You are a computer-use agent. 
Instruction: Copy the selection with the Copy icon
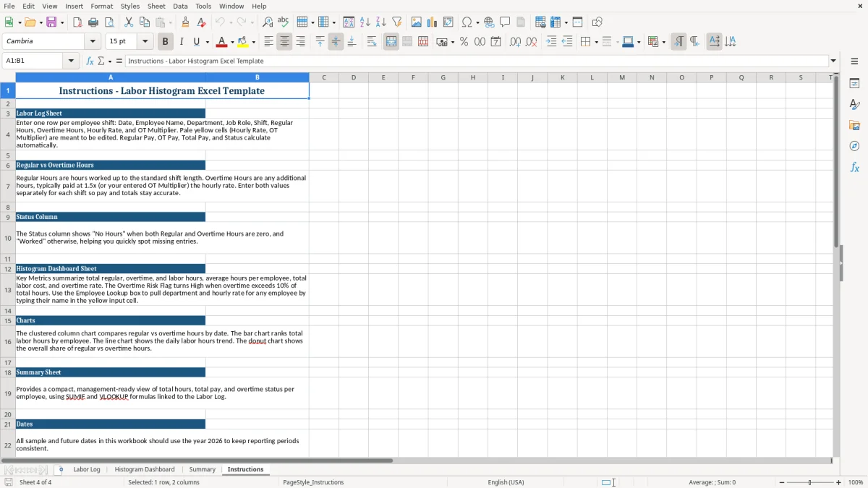point(144,22)
